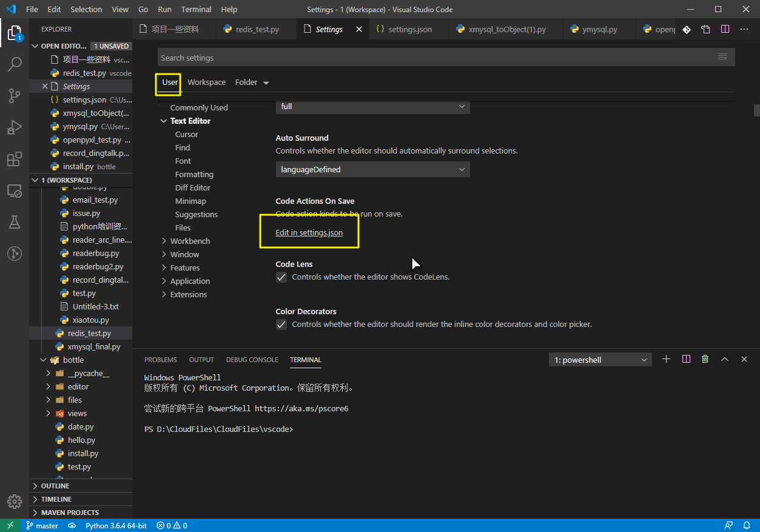Open the Extensions view
760x532 pixels.
(15, 159)
